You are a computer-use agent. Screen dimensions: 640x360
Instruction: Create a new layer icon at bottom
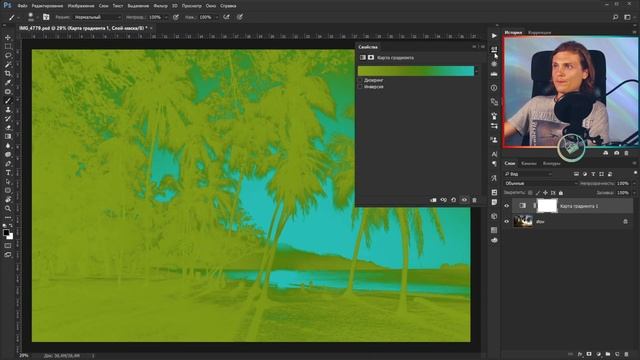click(x=617, y=354)
